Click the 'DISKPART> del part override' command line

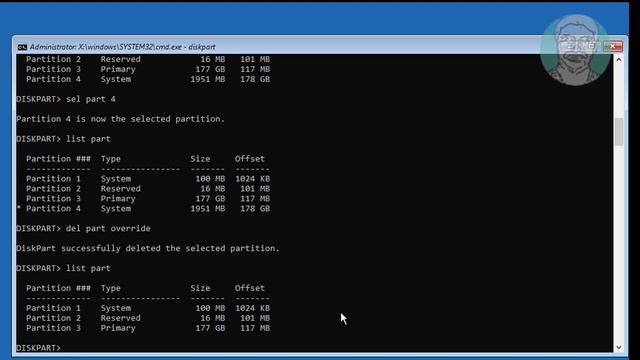pyautogui.click(x=83, y=229)
